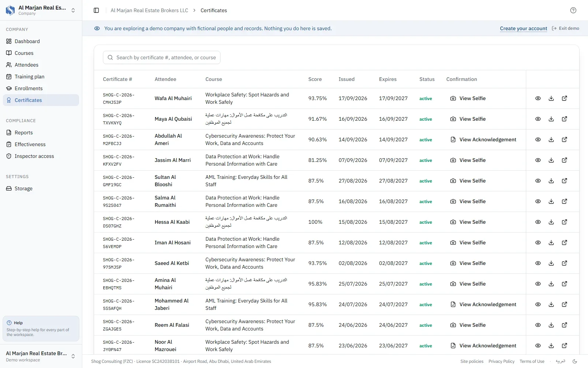This screenshot has width=588, height=368.
Task: Preview Abdullah Al Ameri certificate eye icon
Action: coord(538,139)
